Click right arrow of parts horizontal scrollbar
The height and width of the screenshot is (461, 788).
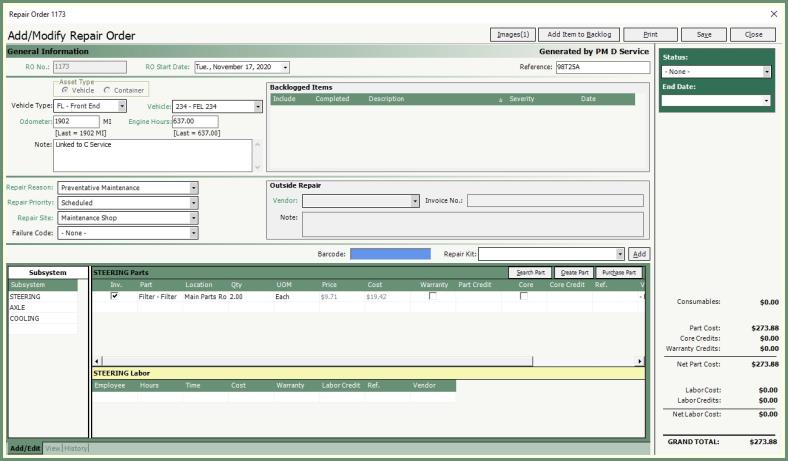(x=640, y=360)
